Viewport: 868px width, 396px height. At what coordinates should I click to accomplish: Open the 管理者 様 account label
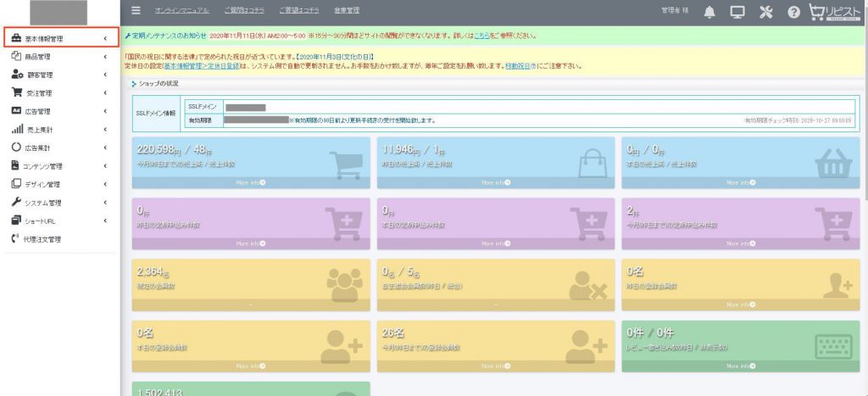675,11
